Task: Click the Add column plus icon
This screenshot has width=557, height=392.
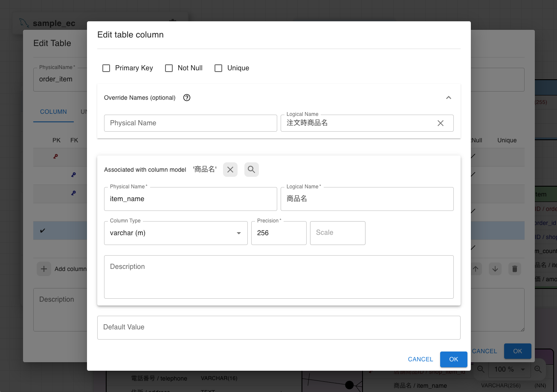Action: pyautogui.click(x=44, y=269)
